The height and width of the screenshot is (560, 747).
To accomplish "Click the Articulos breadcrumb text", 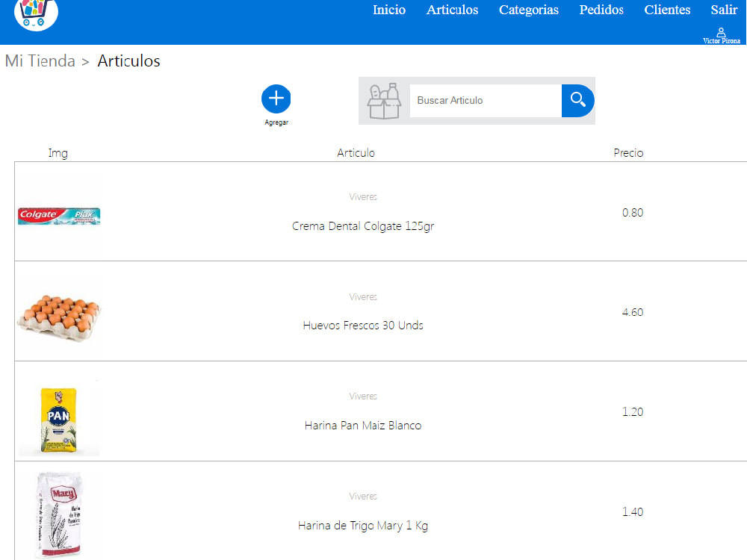I will (x=128, y=61).
